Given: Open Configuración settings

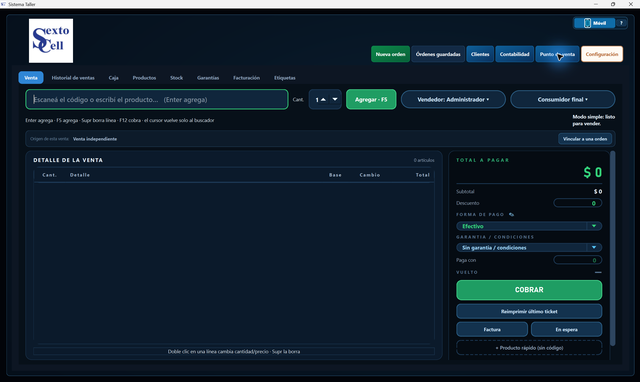Looking at the screenshot, I should coord(602,54).
